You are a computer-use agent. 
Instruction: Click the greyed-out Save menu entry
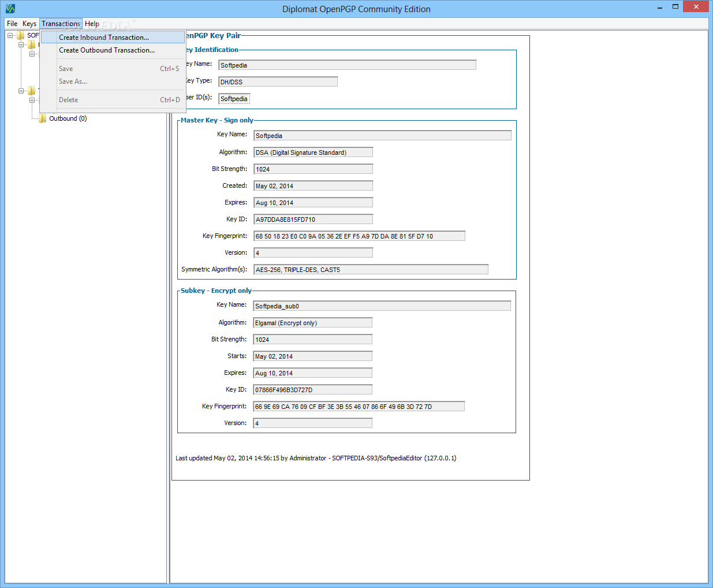pyautogui.click(x=113, y=69)
